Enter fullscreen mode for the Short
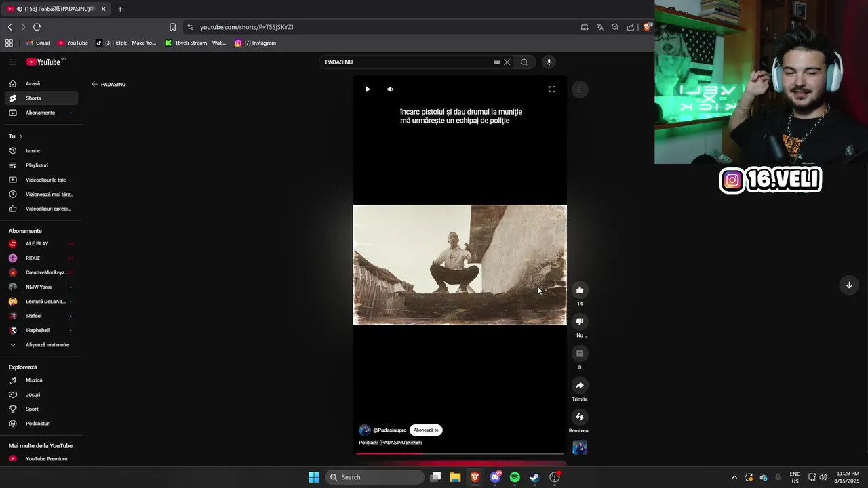 point(552,89)
